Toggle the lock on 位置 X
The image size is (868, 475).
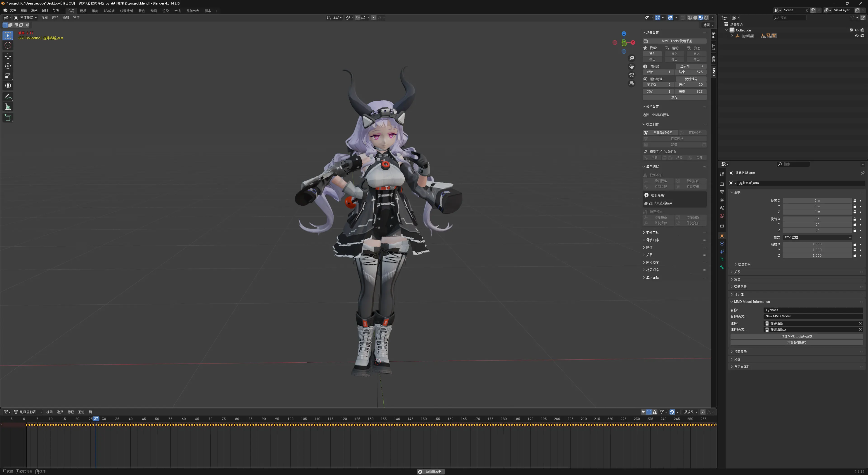(854, 201)
